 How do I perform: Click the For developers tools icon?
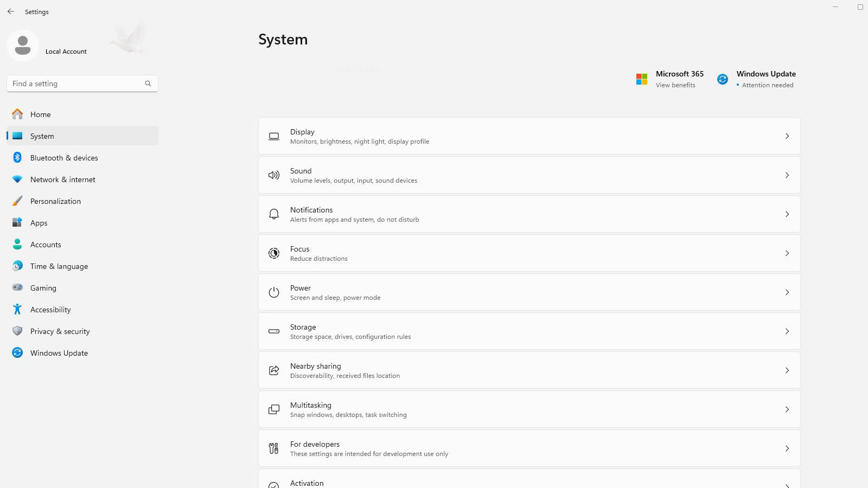274,448
